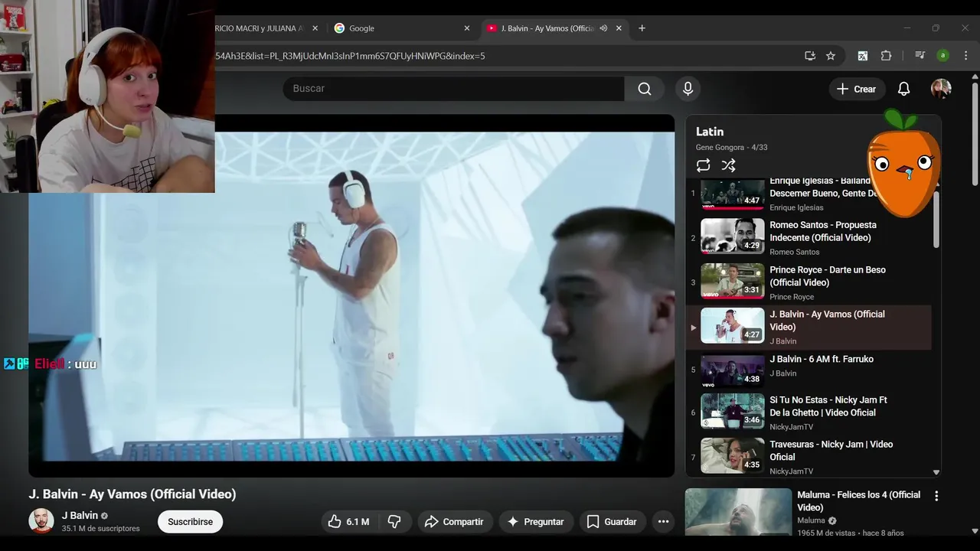Screen dimensions: 980x551
Task: Open the notifications bell
Action: pyautogui.click(x=903, y=89)
